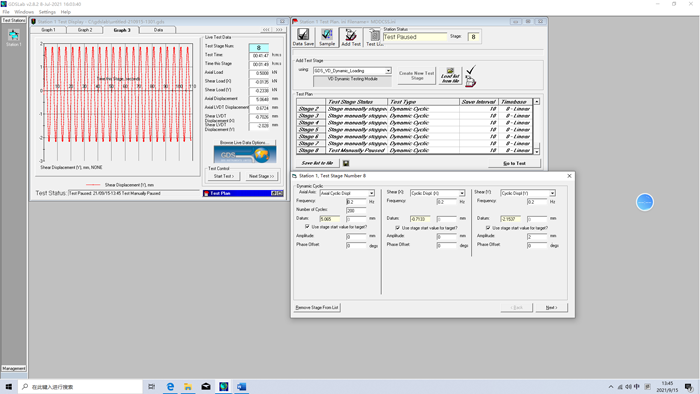Viewport: 700px width, 394px height.
Task: Select the Add Test toolbar icon
Action: point(351,37)
